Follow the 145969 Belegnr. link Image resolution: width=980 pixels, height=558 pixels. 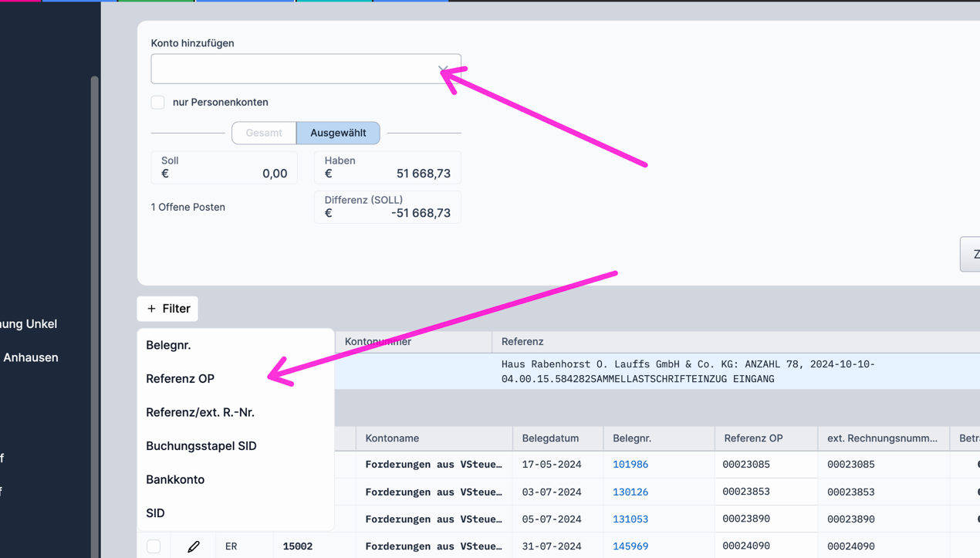(x=630, y=546)
